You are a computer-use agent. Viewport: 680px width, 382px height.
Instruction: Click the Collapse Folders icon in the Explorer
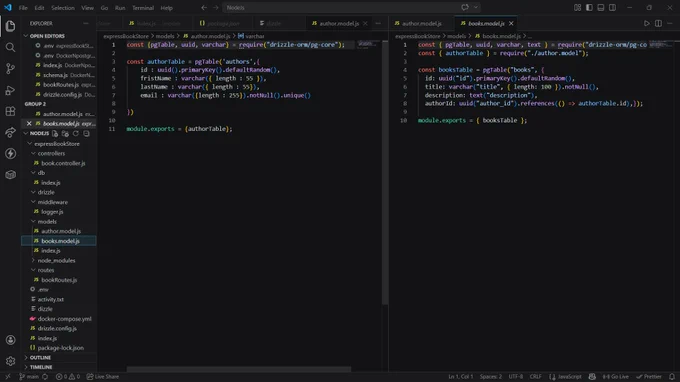tap(86, 134)
